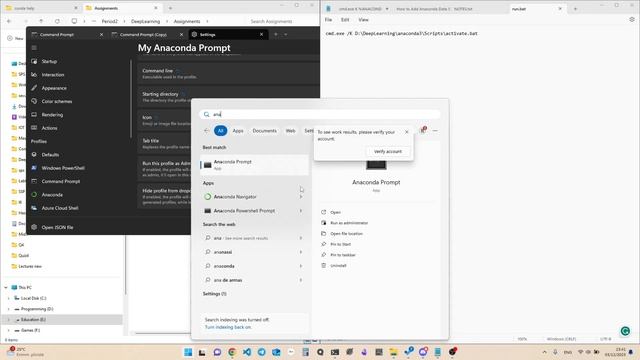Open Actions settings in Terminal sidebar

(49, 128)
